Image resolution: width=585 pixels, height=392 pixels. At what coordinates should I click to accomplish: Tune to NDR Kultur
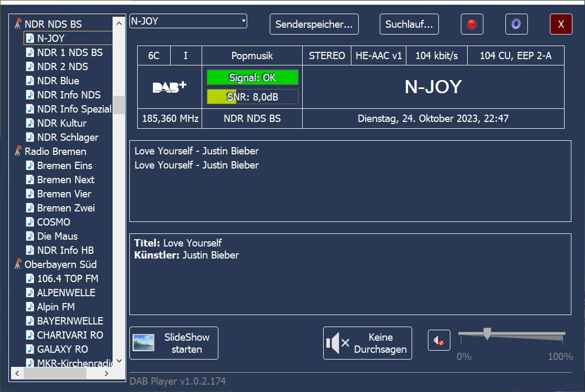point(62,123)
